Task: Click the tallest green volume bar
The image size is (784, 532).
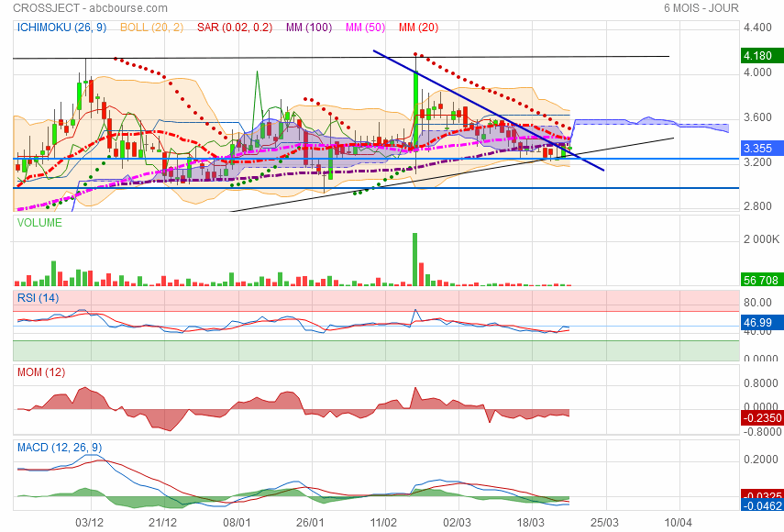Action: (414, 260)
